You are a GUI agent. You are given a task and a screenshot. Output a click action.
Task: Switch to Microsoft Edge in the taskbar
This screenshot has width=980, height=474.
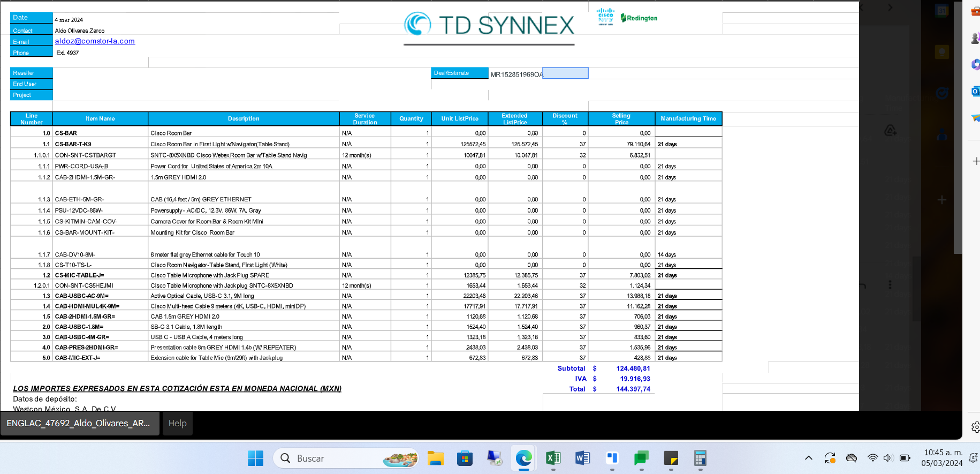[x=523, y=458]
